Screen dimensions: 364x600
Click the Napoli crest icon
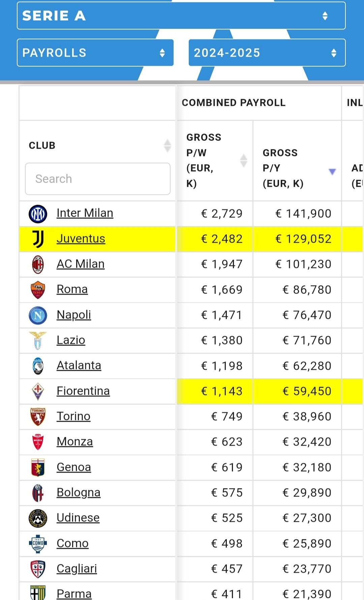38,315
